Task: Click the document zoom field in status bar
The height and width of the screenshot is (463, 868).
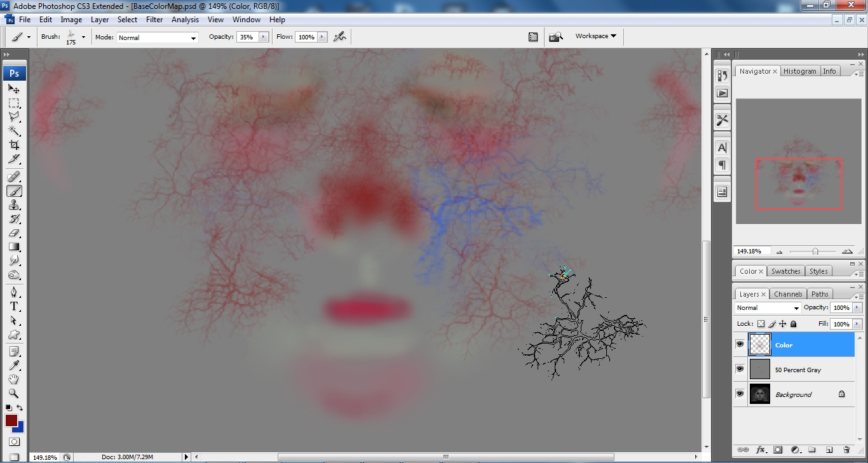Action: tap(44, 457)
